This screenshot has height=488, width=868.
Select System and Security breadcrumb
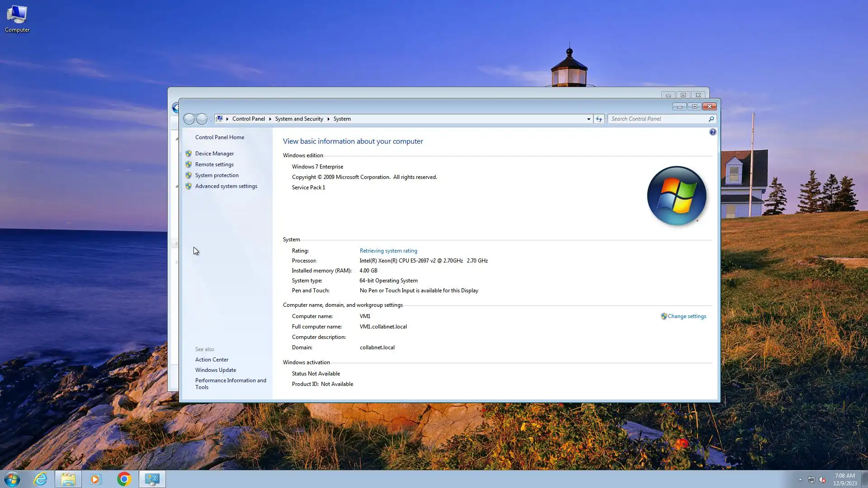pyautogui.click(x=299, y=119)
